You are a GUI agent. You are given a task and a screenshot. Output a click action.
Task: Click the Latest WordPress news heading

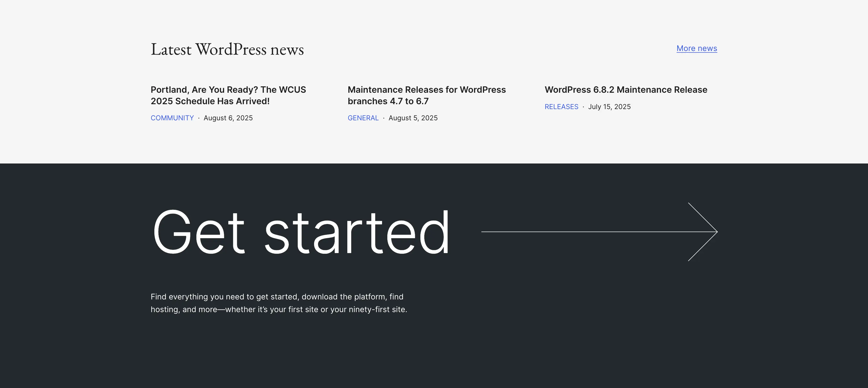[227, 50]
